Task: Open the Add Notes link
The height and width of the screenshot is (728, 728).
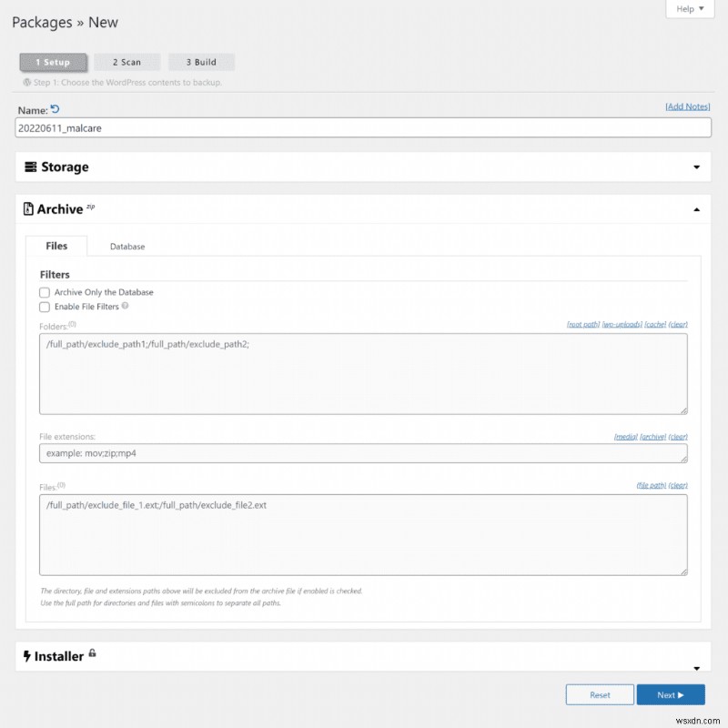Action: 688,106
